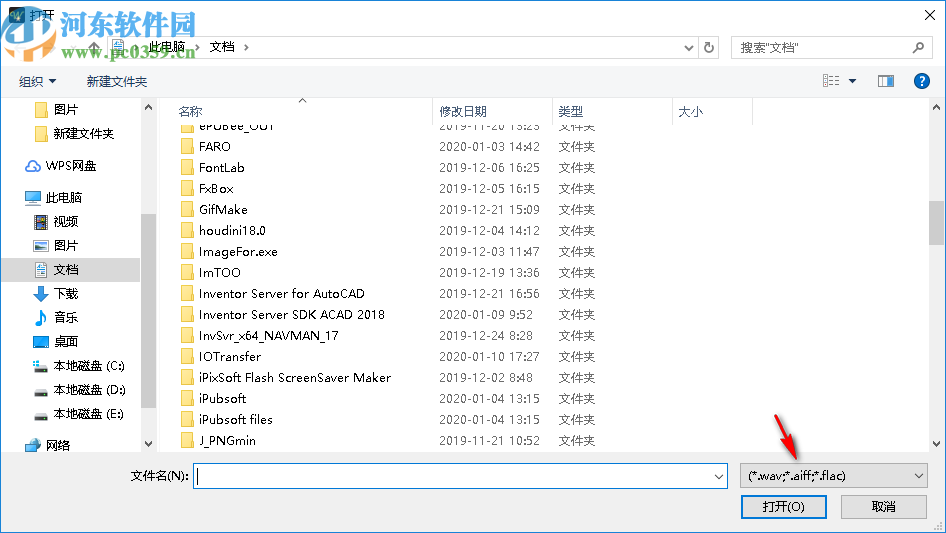Click folder icon of GifMake row

coord(187,209)
